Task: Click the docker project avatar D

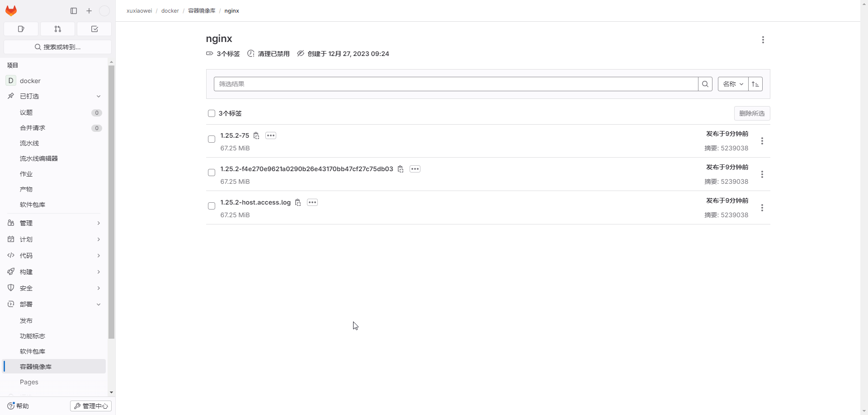Action: 11,80
